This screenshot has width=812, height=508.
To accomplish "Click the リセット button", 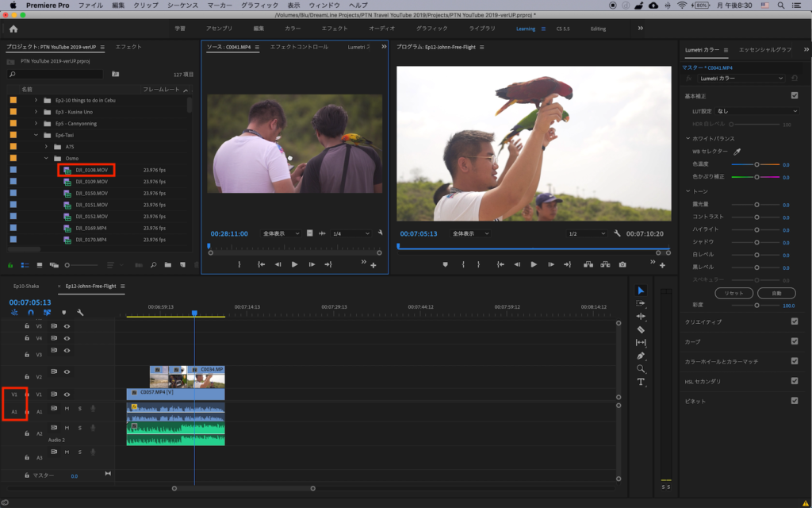I will coord(733,293).
